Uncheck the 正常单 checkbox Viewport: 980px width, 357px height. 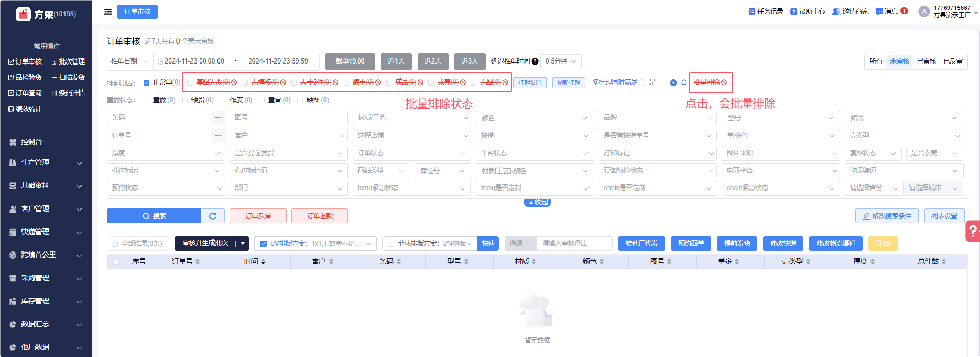[x=147, y=82]
